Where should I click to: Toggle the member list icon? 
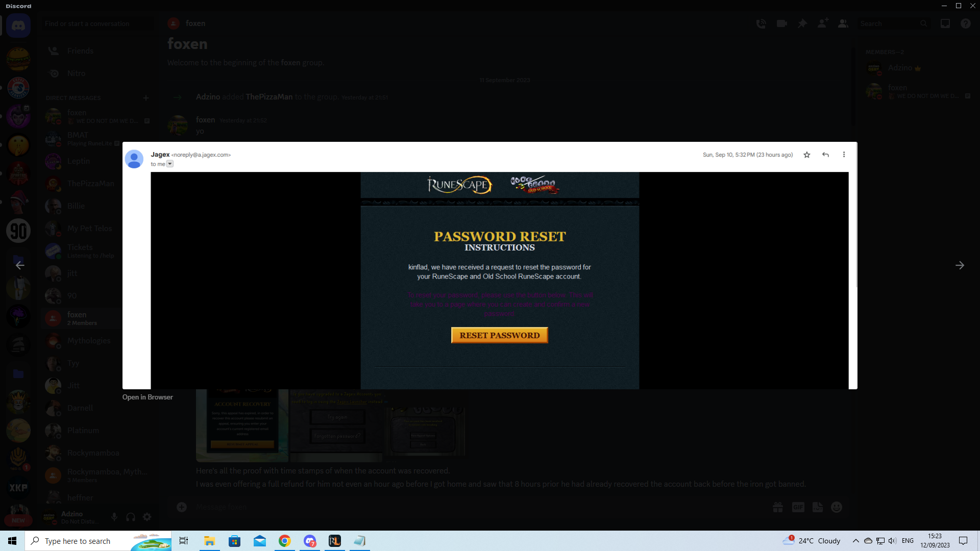[843, 23]
